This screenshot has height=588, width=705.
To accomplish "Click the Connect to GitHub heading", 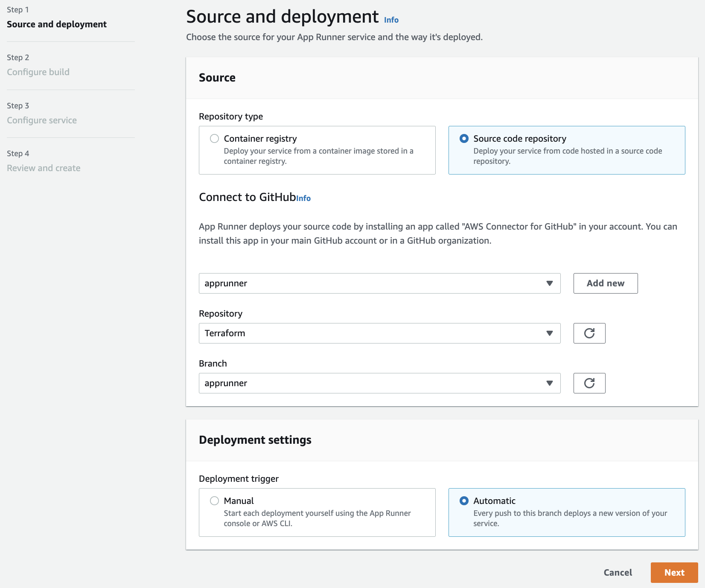I will pos(248,197).
